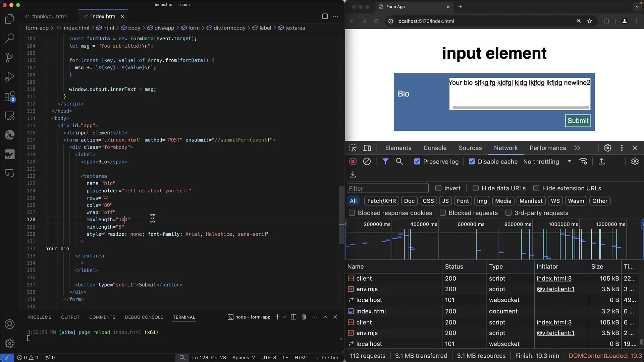Open the Remote Explorer view

(x=10, y=116)
